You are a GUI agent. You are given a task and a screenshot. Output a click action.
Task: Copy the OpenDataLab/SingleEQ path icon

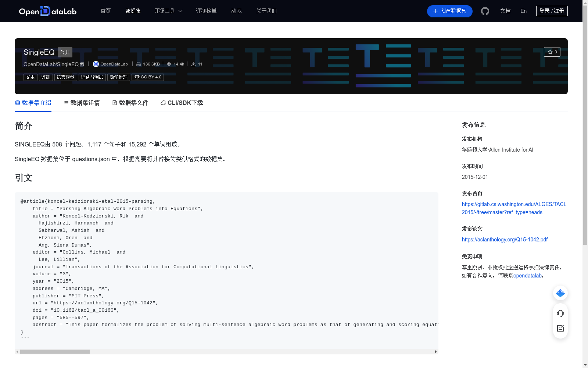(x=82, y=64)
